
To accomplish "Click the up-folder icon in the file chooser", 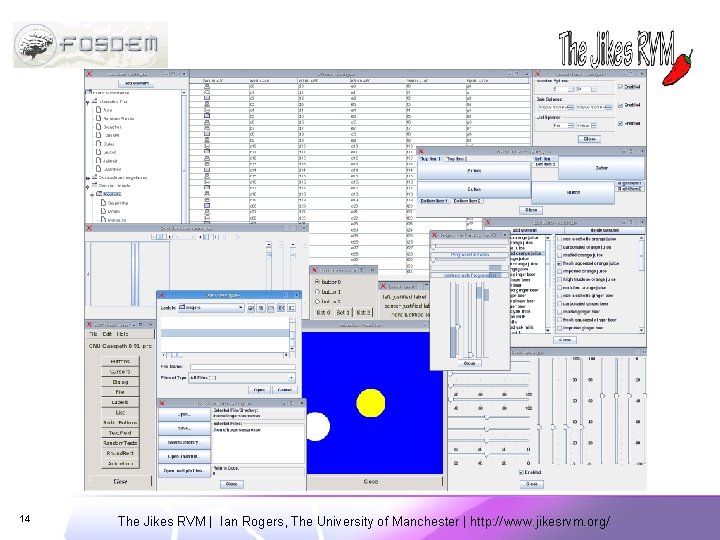I will coord(251,308).
